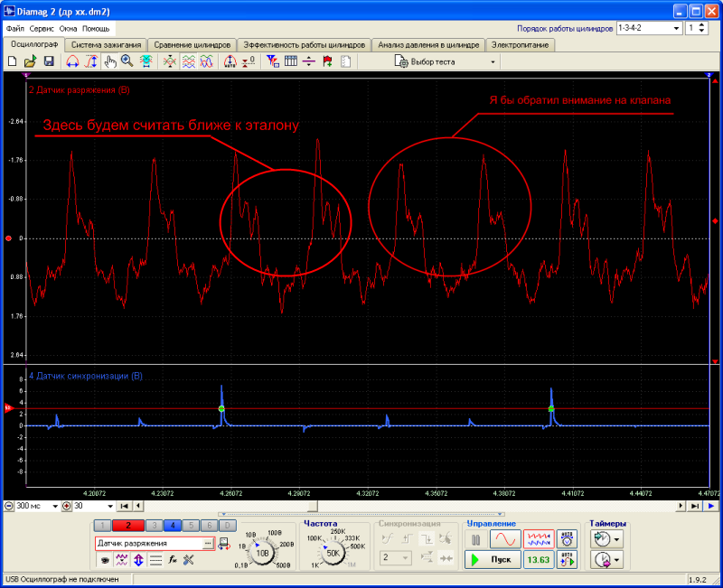Switch to the Система зажигания tab
Screen dimensions: 723x588
(x=106, y=45)
